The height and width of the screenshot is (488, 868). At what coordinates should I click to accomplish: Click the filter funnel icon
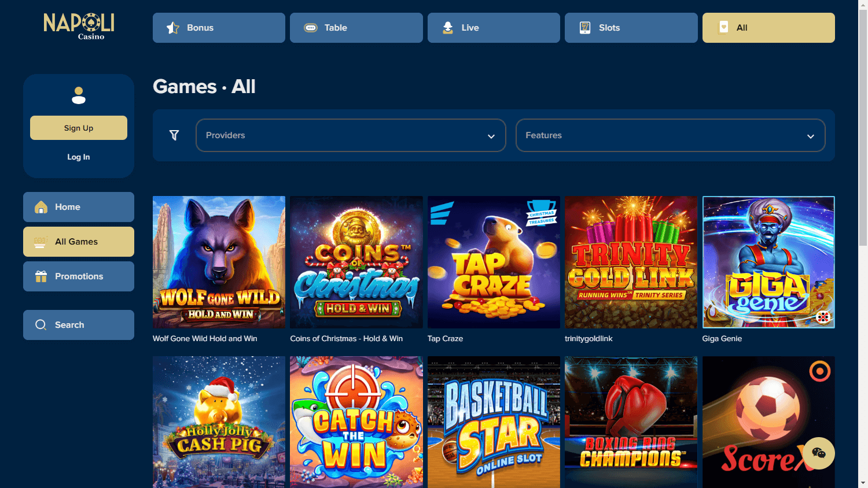click(x=174, y=135)
